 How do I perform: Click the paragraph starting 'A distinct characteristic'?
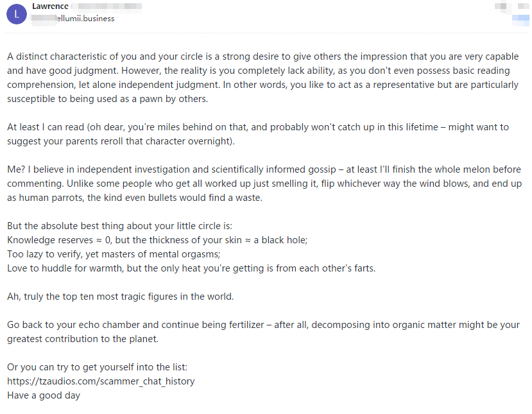click(x=263, y=78)
